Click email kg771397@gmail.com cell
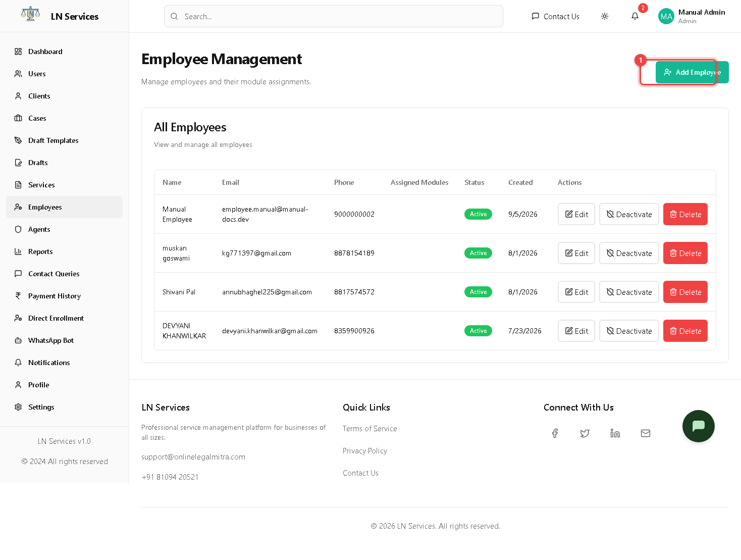The width and height of the screenshot is (741, 560). 256,253
